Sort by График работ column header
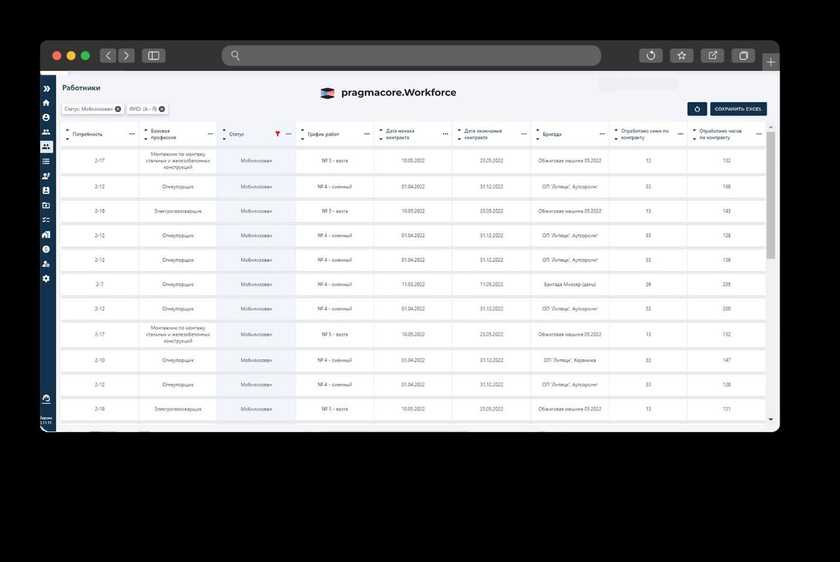 323,133
